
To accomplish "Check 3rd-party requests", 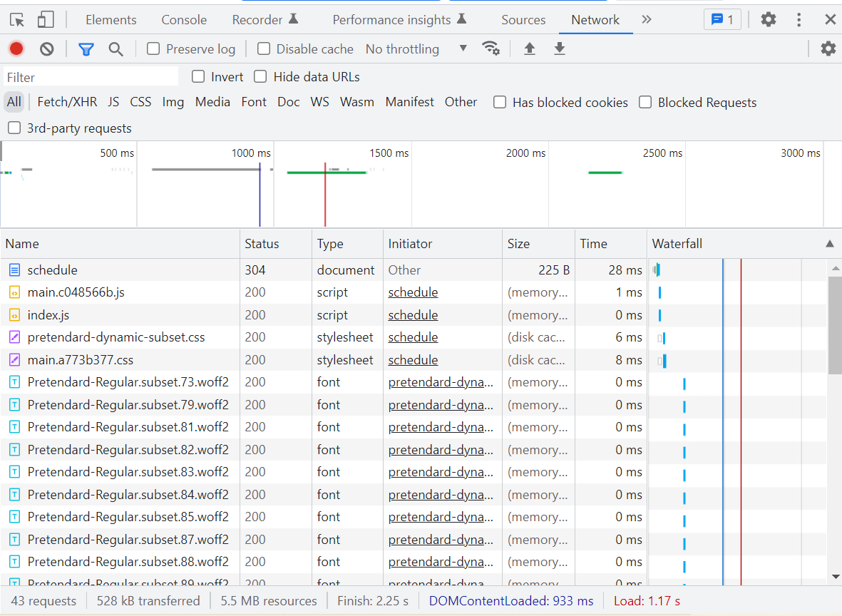I will (14, 128).
